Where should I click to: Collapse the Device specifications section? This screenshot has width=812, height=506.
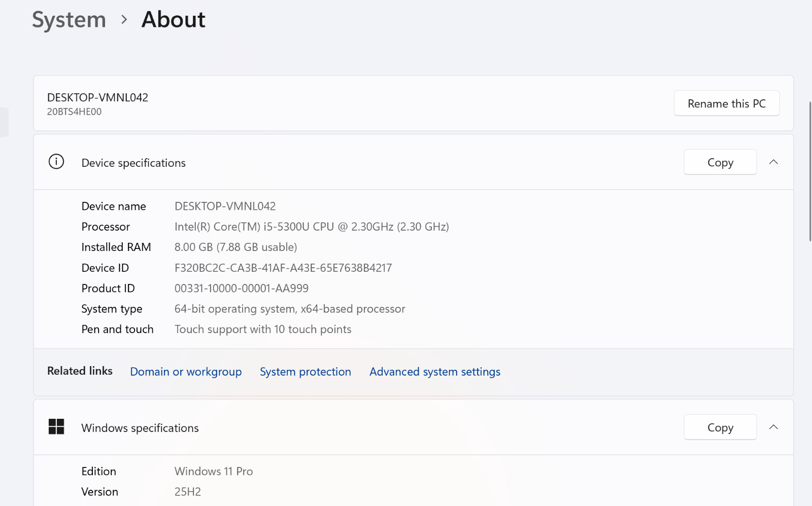point(773,162)
